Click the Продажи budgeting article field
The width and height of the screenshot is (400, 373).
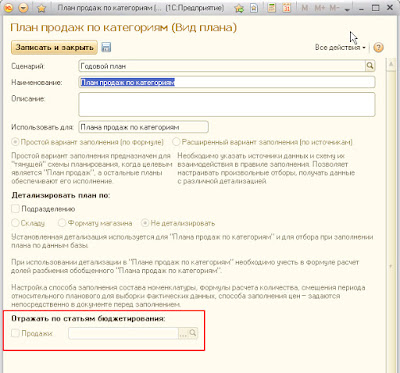(x=124, y=333)
